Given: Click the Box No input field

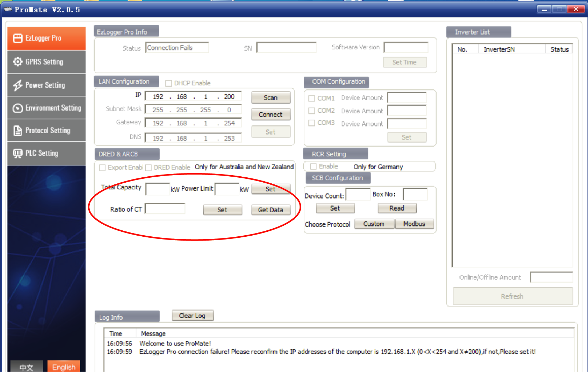Looking at the screenshot, I should pyautogui.click(x=415, y=195).
